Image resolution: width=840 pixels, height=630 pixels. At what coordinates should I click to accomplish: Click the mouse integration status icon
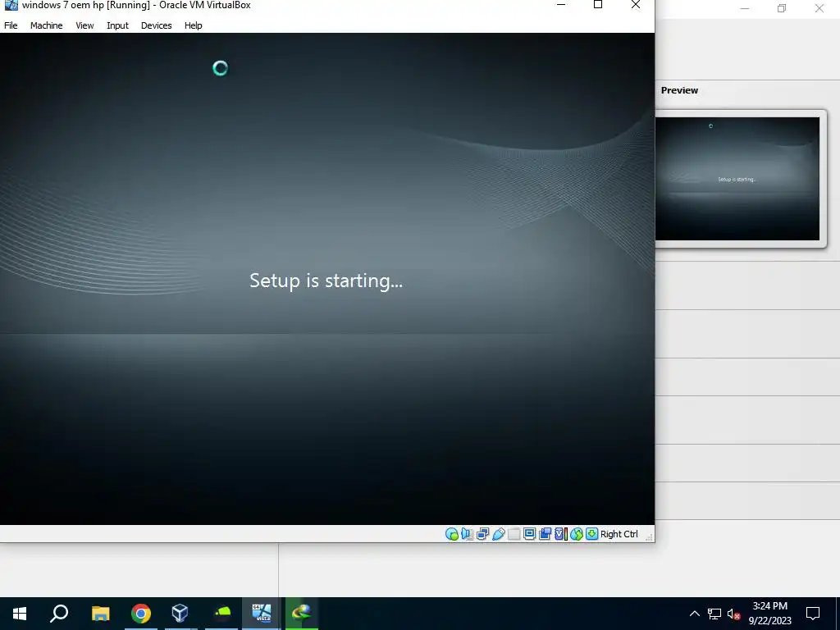(x=577, y=534)
